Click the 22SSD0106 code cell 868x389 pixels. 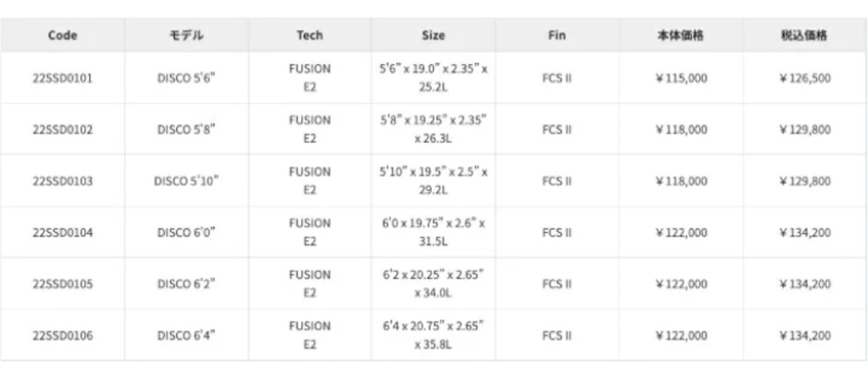pos(62,335)
